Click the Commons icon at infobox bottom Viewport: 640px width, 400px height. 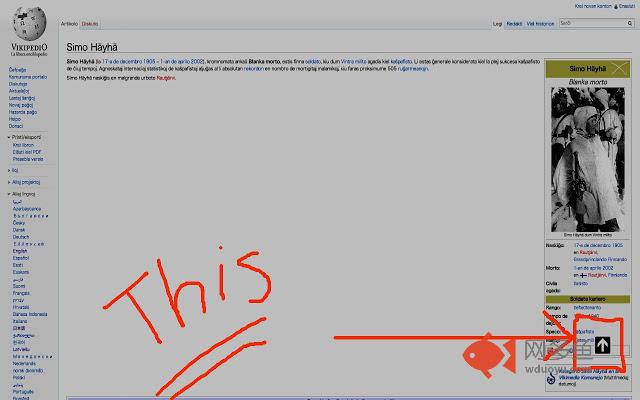[x=553, y=378]
